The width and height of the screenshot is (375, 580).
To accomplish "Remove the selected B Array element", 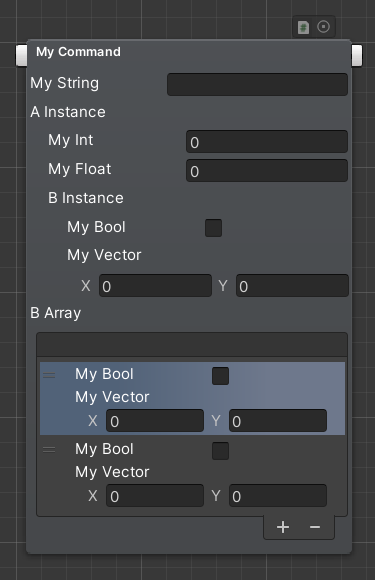I will point(315,527).
